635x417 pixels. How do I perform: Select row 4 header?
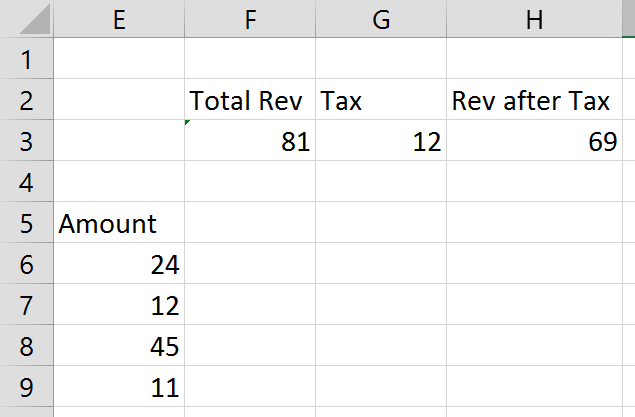26,183
